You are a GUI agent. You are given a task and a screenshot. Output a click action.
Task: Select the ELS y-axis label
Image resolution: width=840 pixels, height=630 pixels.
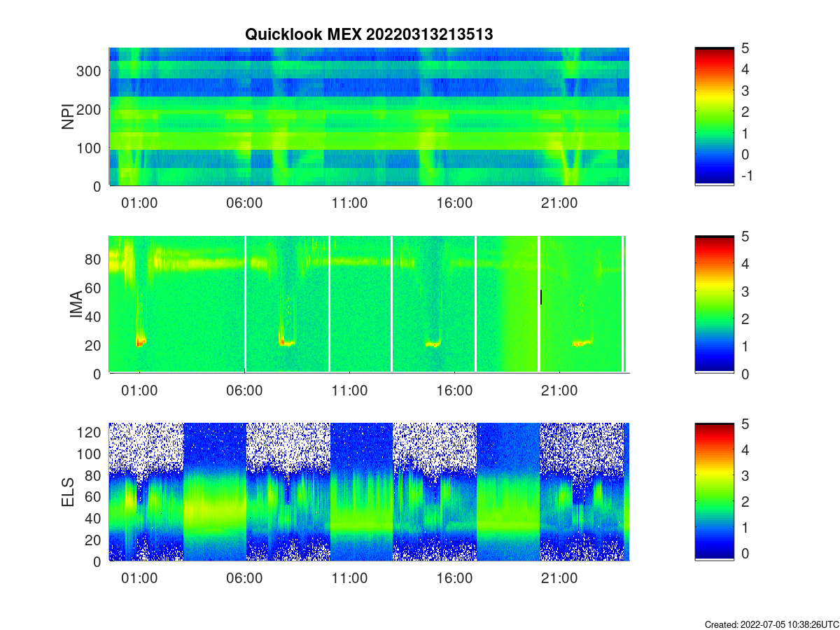pos(69,493)
